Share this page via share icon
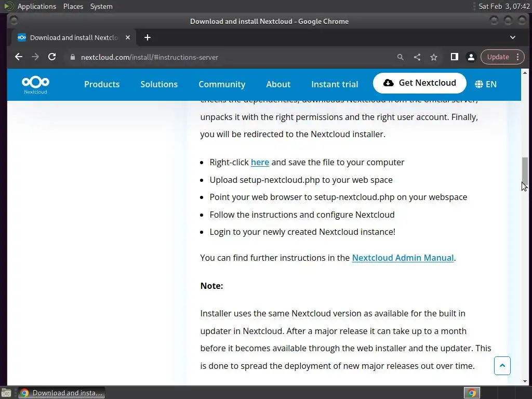 click(417, 57)
